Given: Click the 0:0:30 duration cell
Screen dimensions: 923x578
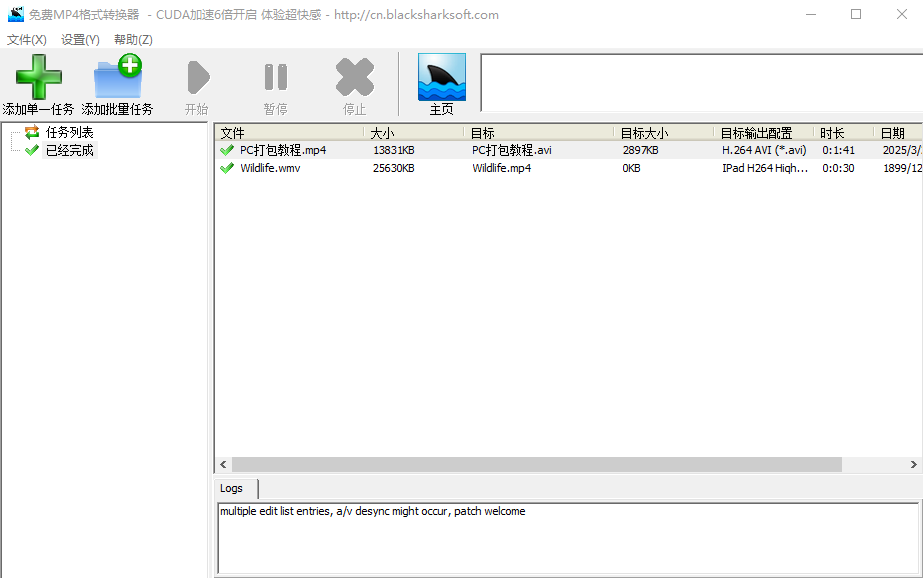Looking at the screenshot, I should (x=838, y=168).
